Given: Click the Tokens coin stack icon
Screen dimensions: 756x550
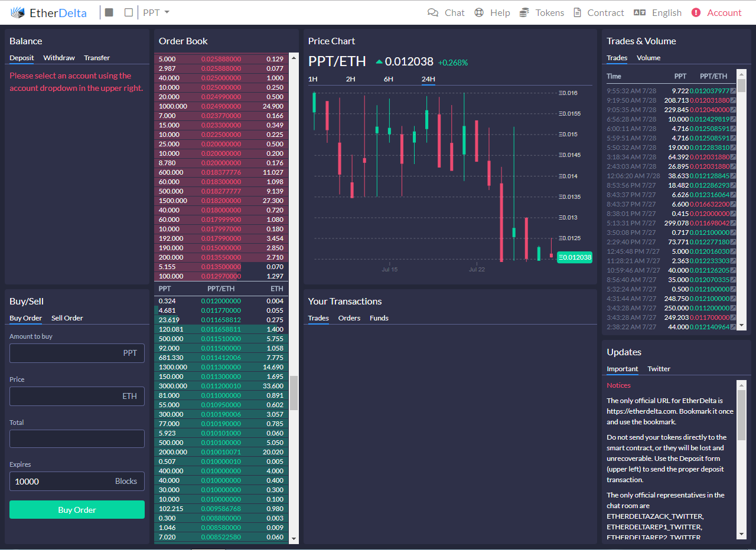Looking at the screenshot, I should pos(524,12).
